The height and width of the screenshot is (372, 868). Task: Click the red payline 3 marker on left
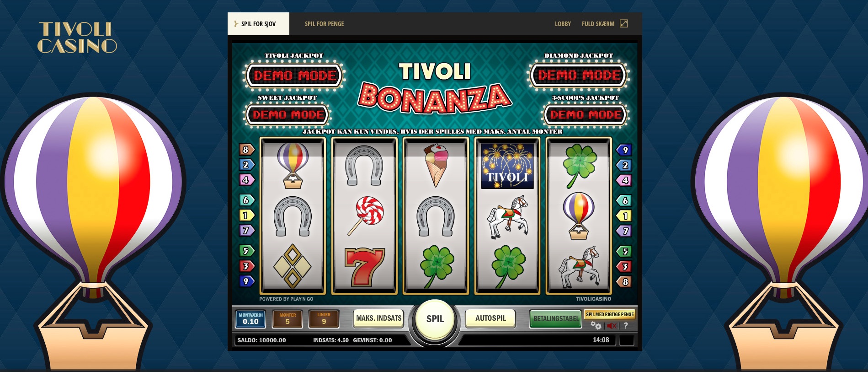tap(246, 266)
